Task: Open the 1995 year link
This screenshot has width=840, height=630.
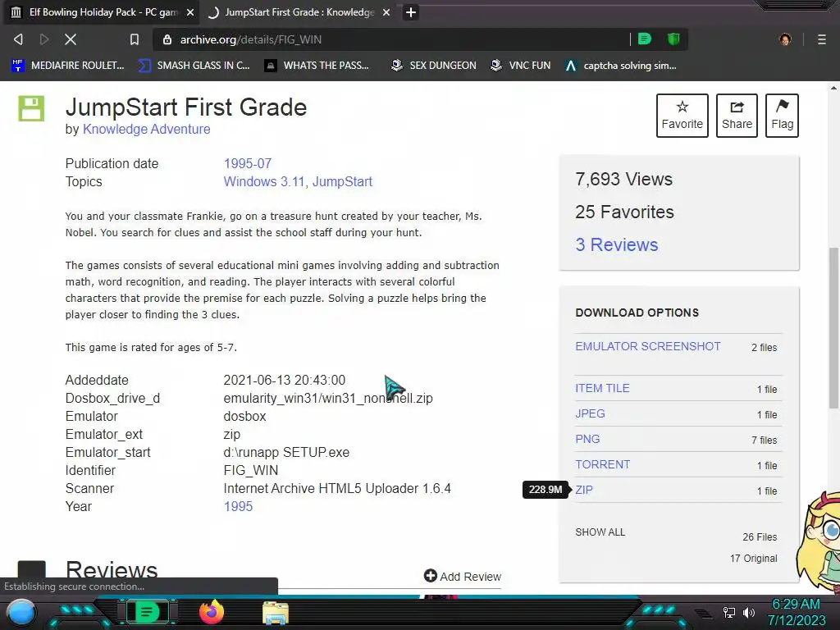Action: (238, 506)
